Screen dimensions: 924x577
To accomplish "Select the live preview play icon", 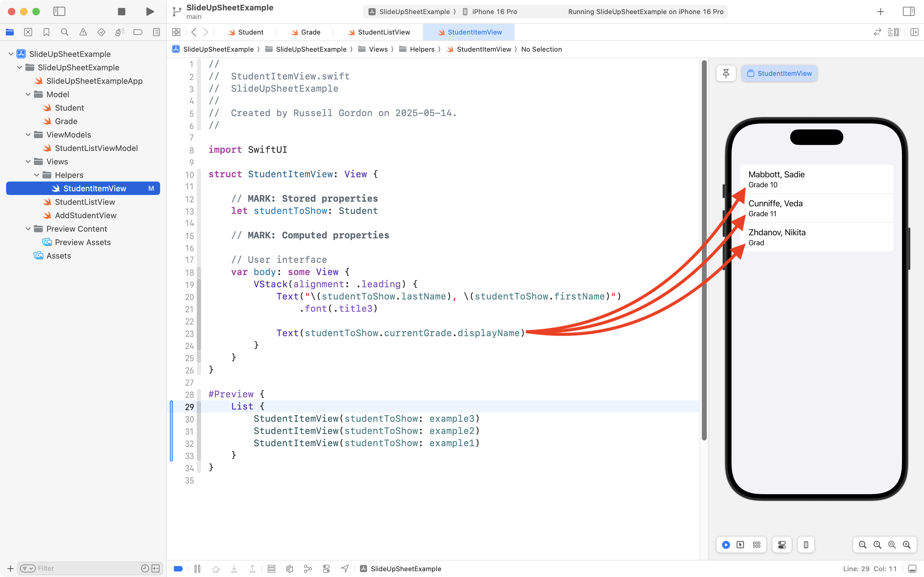I will (726, 545).
